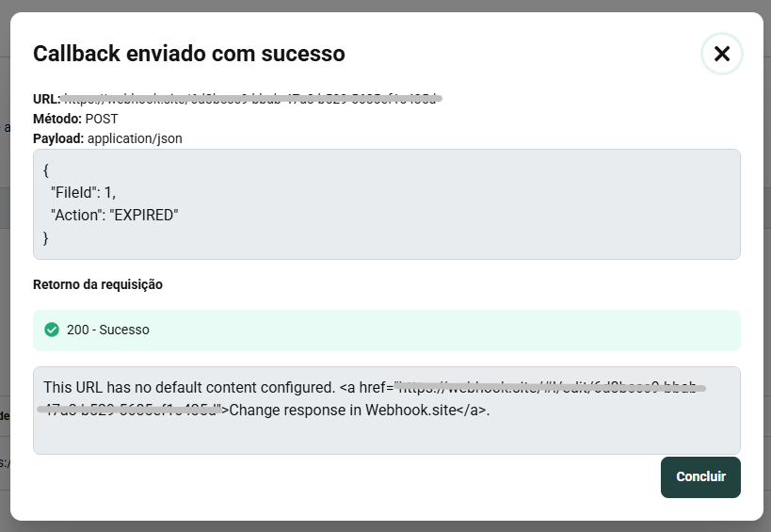Click the "Retorno da requisição" heading

98,284
